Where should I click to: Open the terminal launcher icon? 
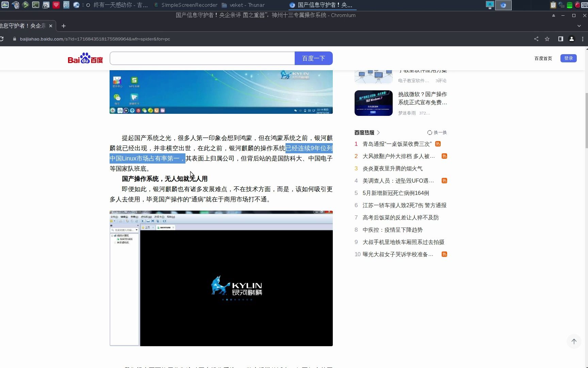click(x=36, y=5)
